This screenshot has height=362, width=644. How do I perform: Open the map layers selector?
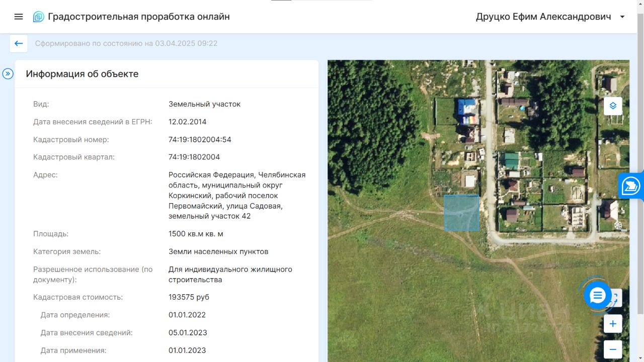613,106
